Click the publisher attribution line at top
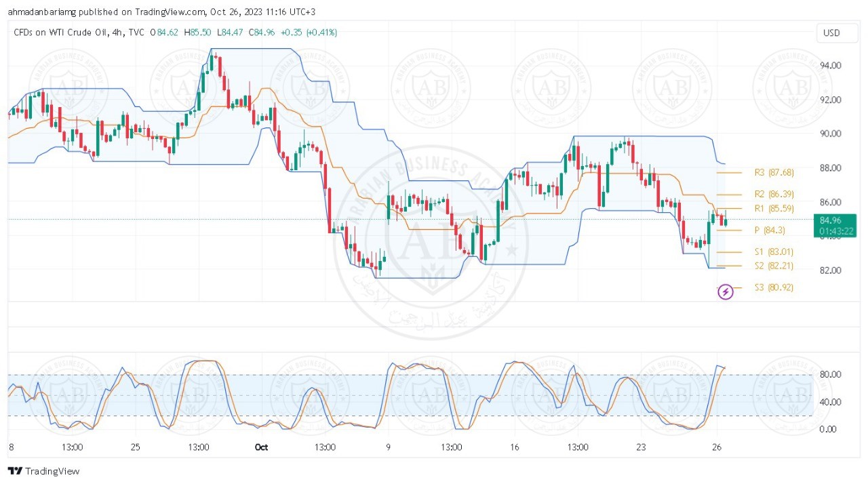This screenshot has width=868, height=484. [x=161, y=12]
